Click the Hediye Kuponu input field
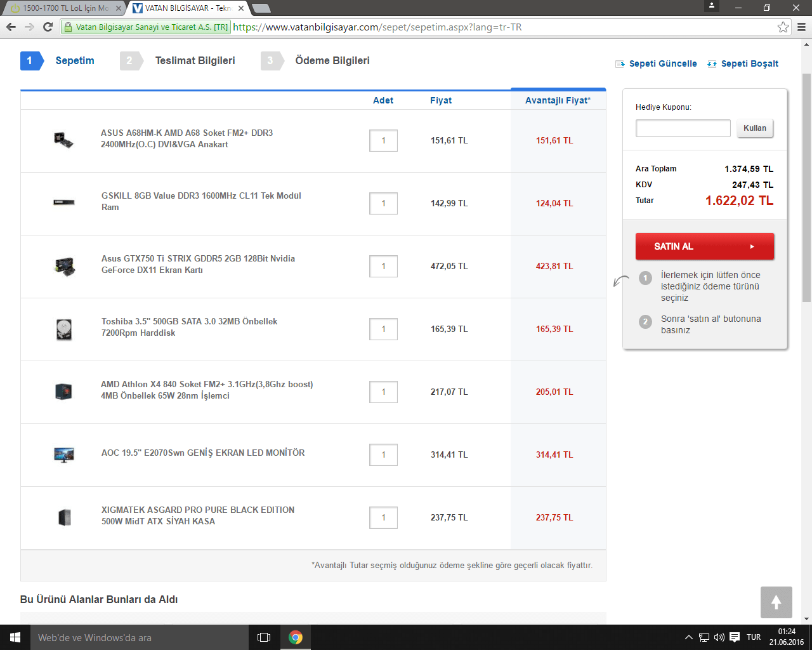The image size is (812, 650). tap(683, 128)
